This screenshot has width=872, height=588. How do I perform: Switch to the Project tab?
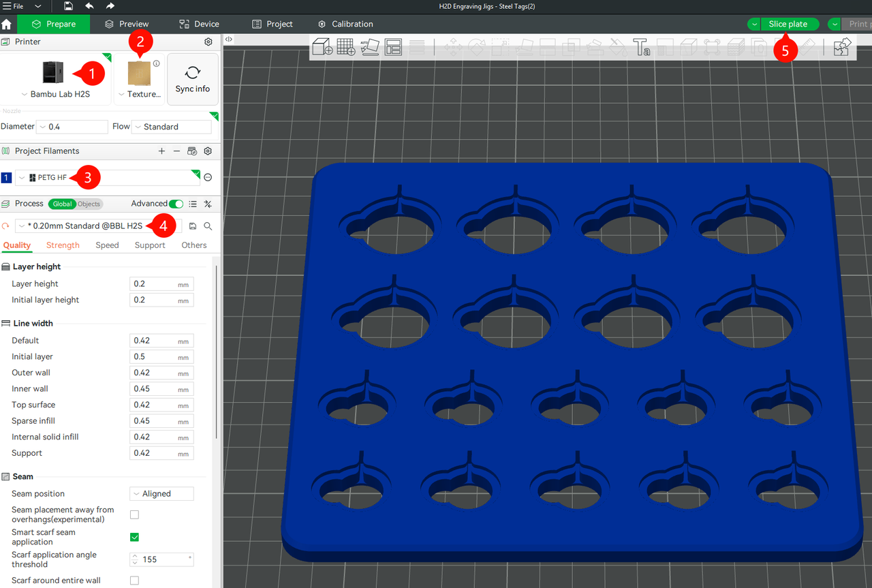[x=272, y=24]
